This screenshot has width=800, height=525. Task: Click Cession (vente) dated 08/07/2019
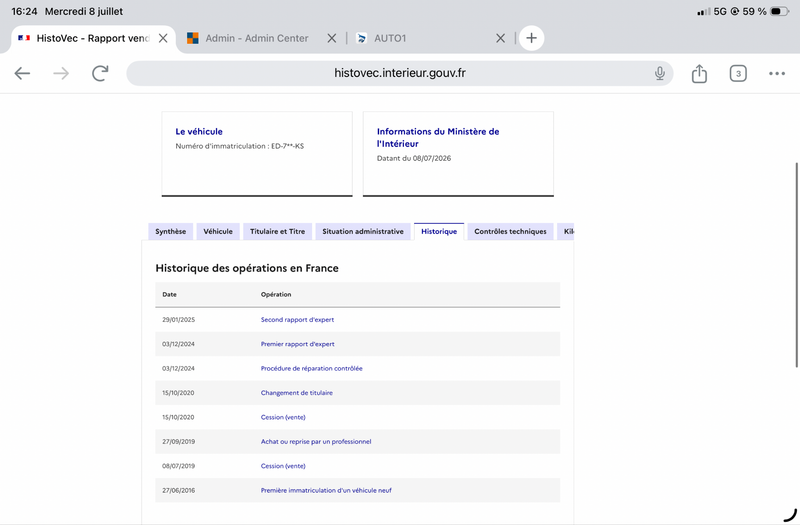pos(283,466)
